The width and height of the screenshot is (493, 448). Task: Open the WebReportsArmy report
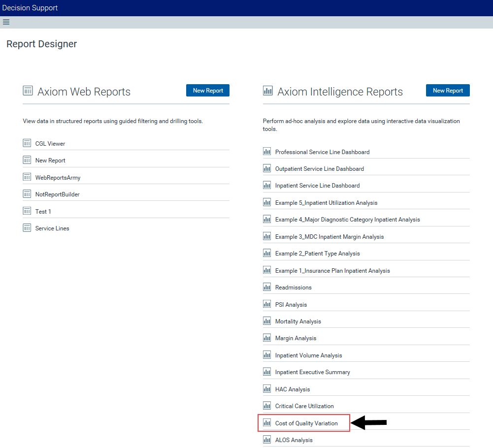[x=58, y=178]
